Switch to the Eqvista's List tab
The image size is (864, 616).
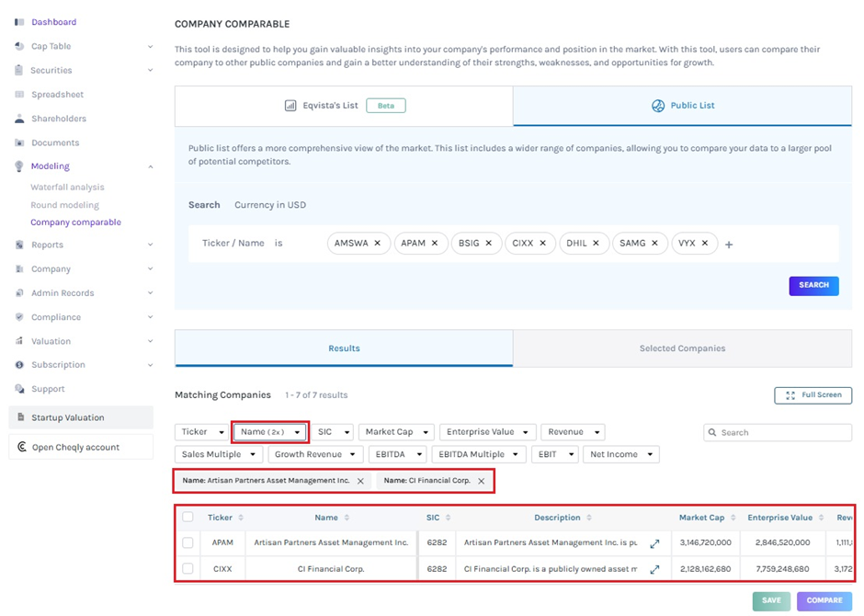[344, 106]
